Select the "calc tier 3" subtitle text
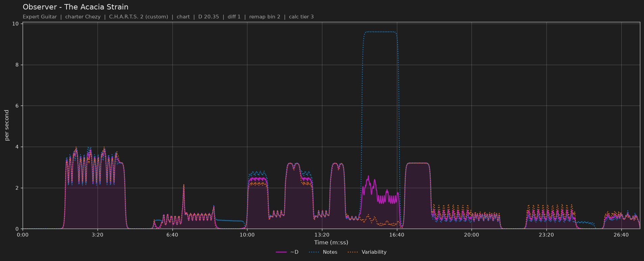The width and height of the screenshot is (644, 261). 301,17
